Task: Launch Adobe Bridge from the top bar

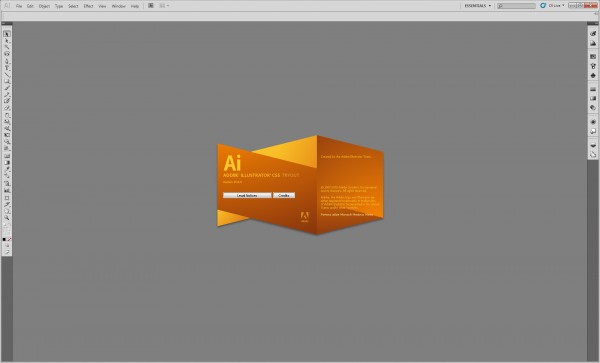Action: [151, 6]
